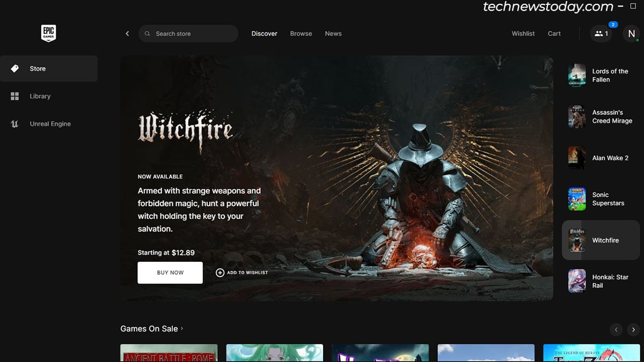Image resolution: width=644 pixels, height=362 pixels.
Task: Launch the Unreal Engine section
Action: [14, 124]
